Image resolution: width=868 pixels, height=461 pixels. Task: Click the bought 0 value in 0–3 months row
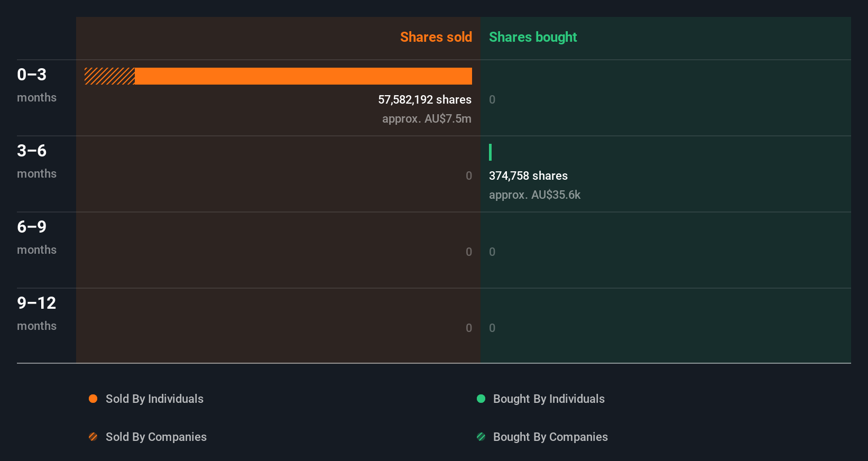(492, 100)
